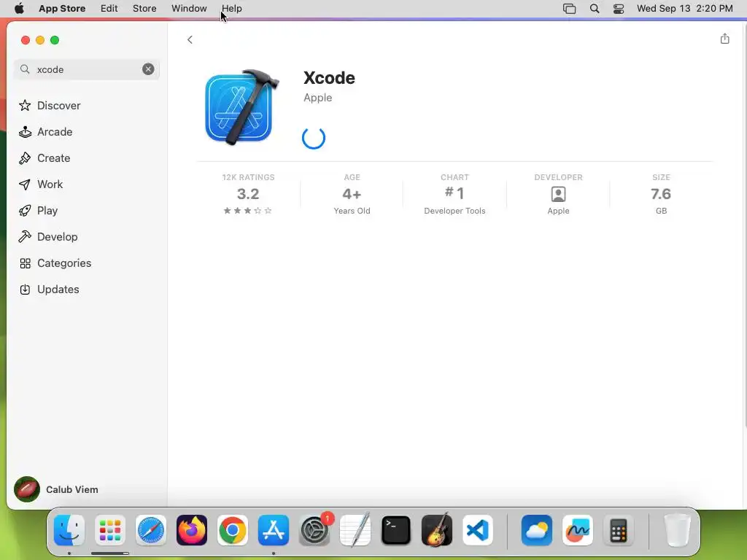Viewport: 747px width, 560px height.
Task: Open the Apple developer link below the title
Action: (318, 98)
